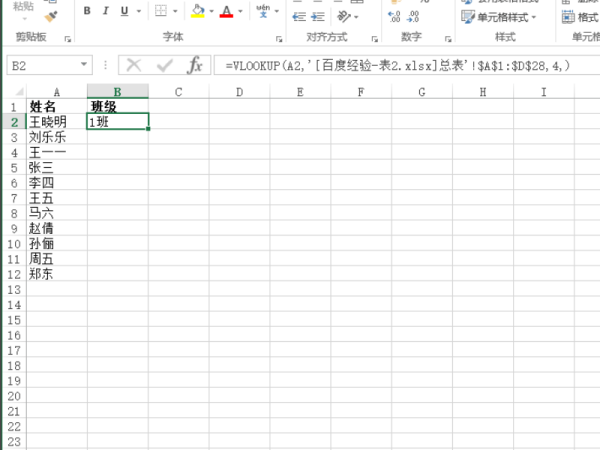
Task: Expand the Name Box dropdown arrow
Action: 84,65
